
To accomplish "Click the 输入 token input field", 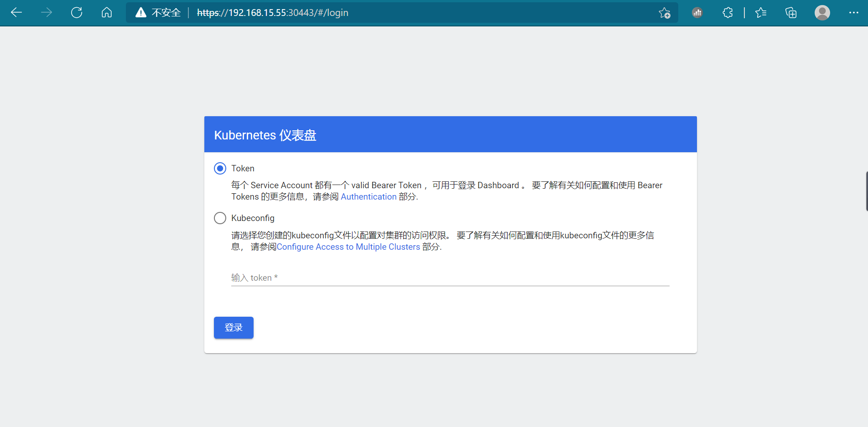I will (x=450, y=278).
